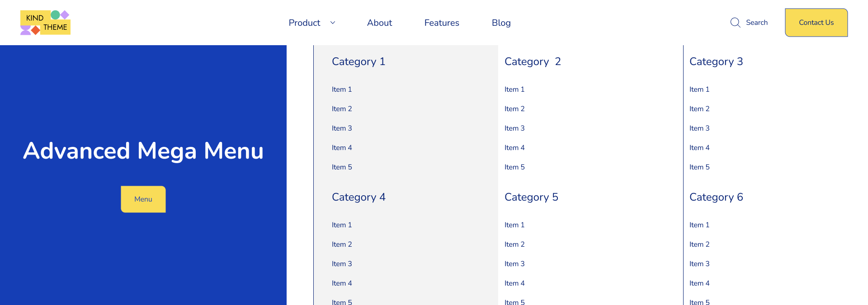Open the About page
This screenshot has width=868, height=305.
tap(379, 23)
